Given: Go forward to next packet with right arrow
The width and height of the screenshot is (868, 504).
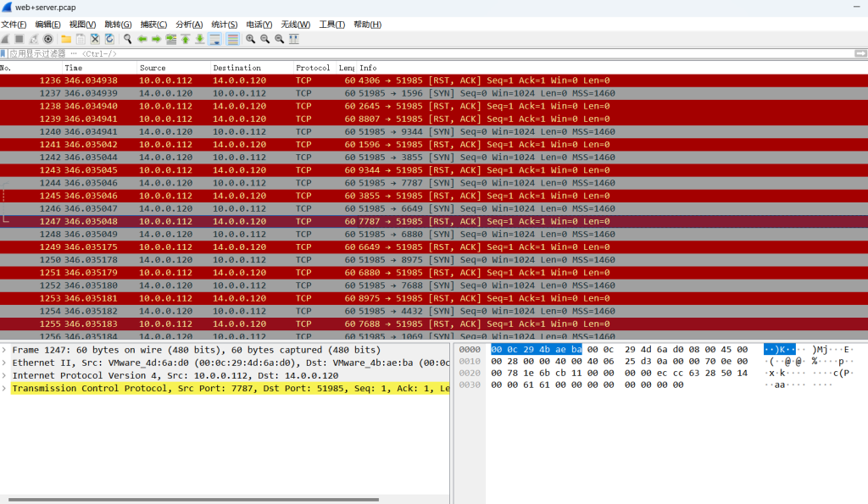Looking at the screenshot, I should coord(157,39).
